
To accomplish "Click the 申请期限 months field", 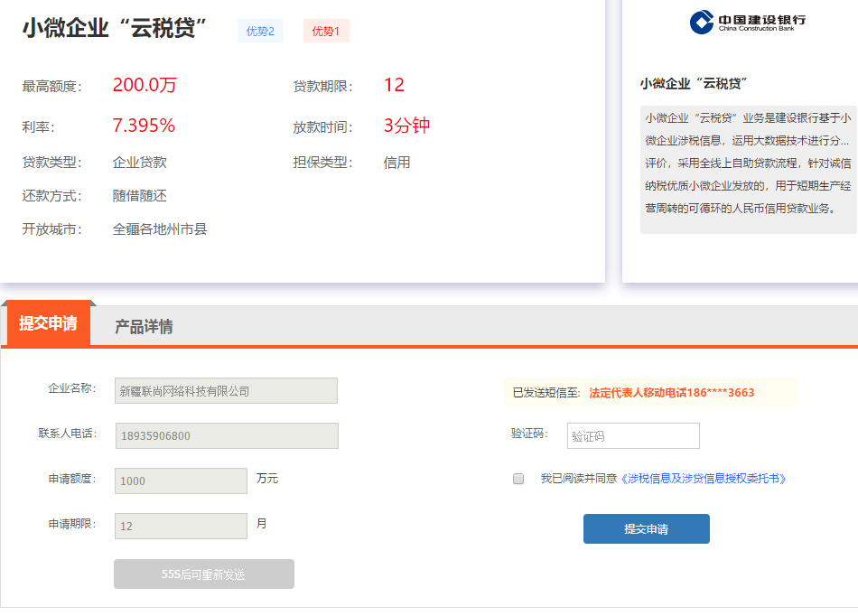I will pyautogui.click(x=181, y=526).
